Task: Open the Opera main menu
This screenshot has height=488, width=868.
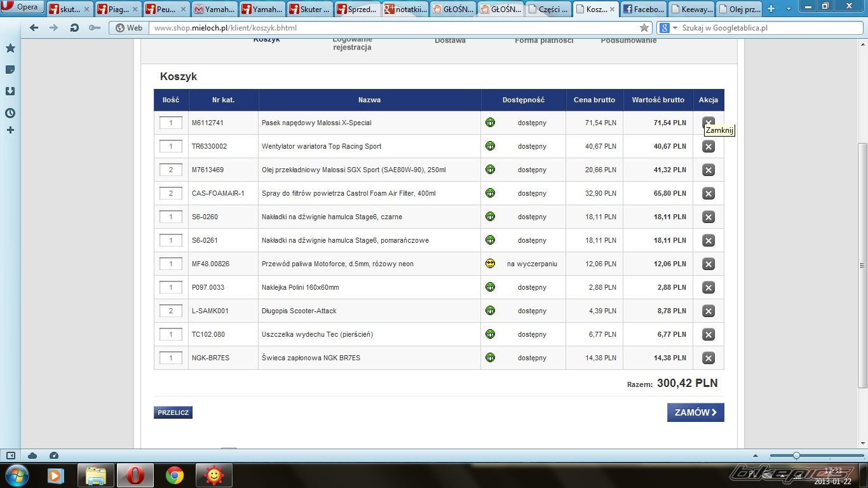Action: pyautogui.click(x=21, y=7)
